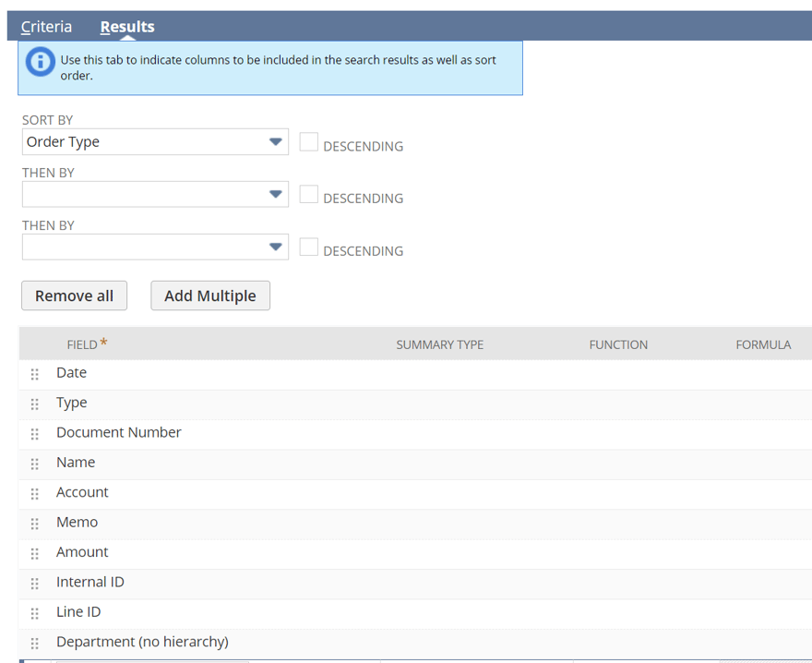Click the drag handle beside Internal ID

tap(34, 583)
